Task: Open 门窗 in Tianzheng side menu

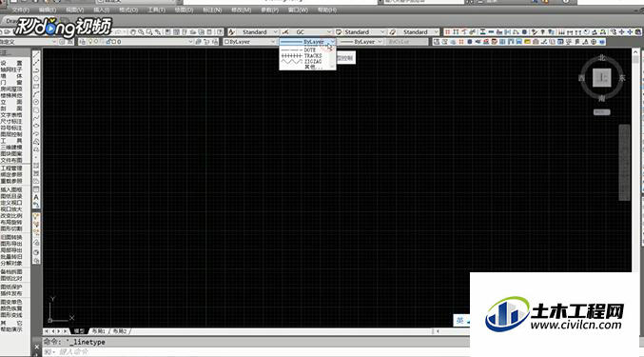Action: [x=11, y=82]
